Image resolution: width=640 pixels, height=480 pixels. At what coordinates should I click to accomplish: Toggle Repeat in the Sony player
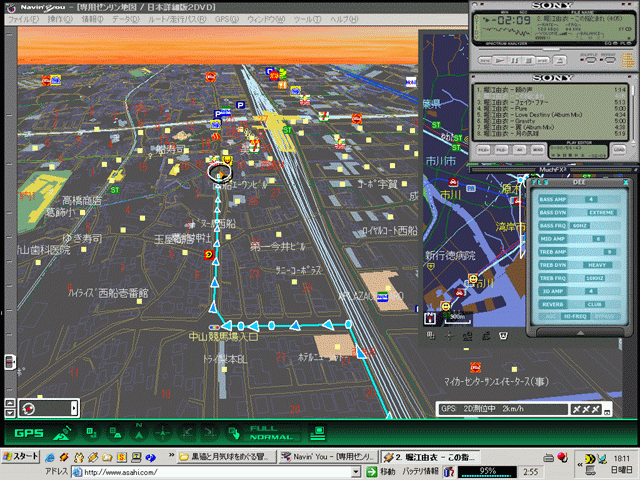[609, 60]
